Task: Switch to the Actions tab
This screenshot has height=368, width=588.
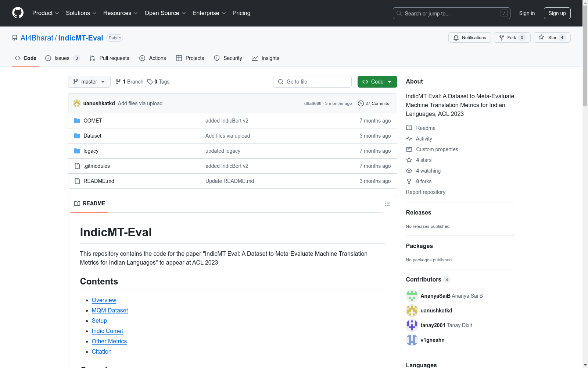Action: [153, 58]
